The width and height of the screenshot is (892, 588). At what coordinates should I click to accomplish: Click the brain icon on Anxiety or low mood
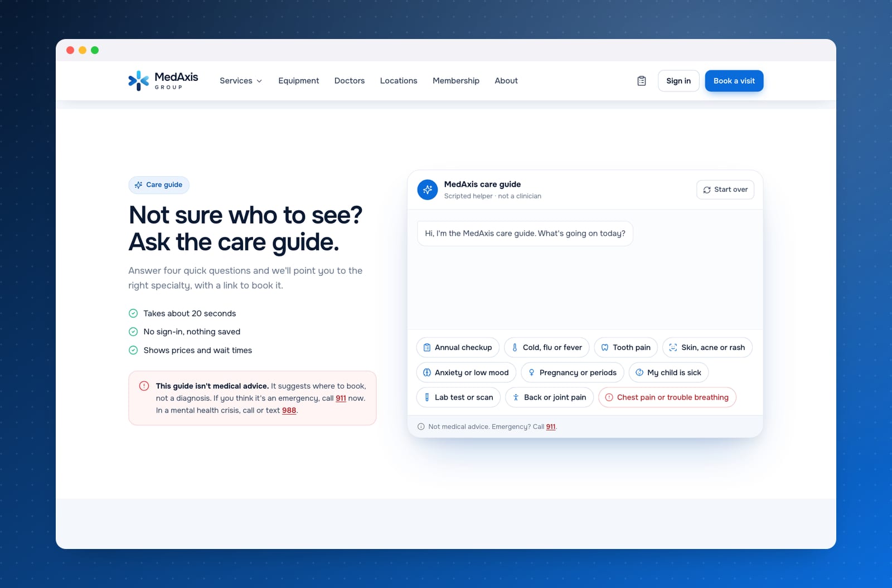[427, 373]
